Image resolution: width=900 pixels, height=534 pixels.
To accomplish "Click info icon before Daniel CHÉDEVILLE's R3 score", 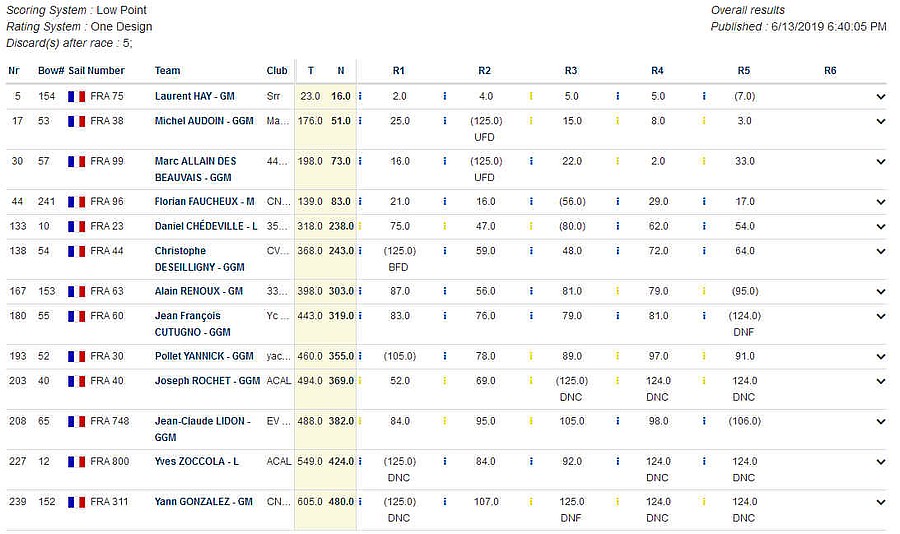I will (531, 226).
